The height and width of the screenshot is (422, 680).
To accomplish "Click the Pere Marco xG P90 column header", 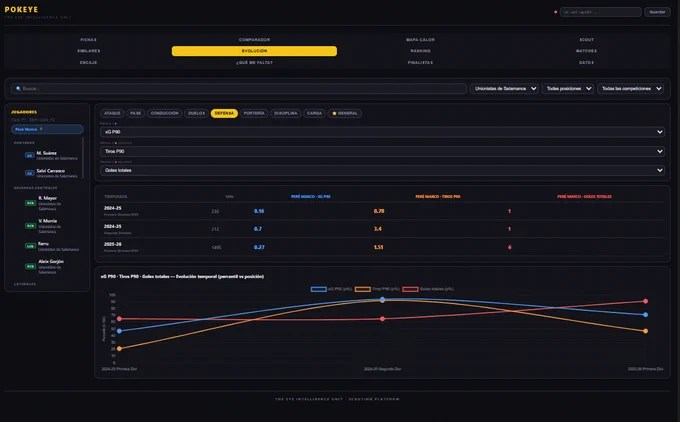I will [x=311, y=196].
